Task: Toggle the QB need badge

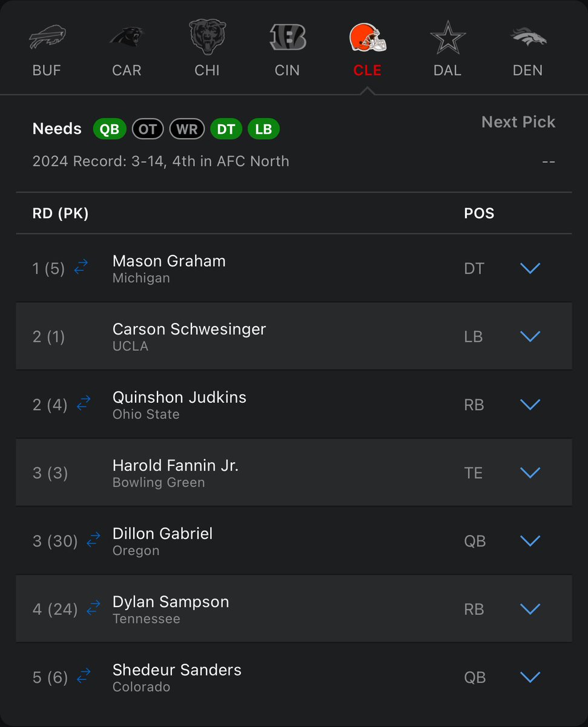Action: [x=110, y=129]
